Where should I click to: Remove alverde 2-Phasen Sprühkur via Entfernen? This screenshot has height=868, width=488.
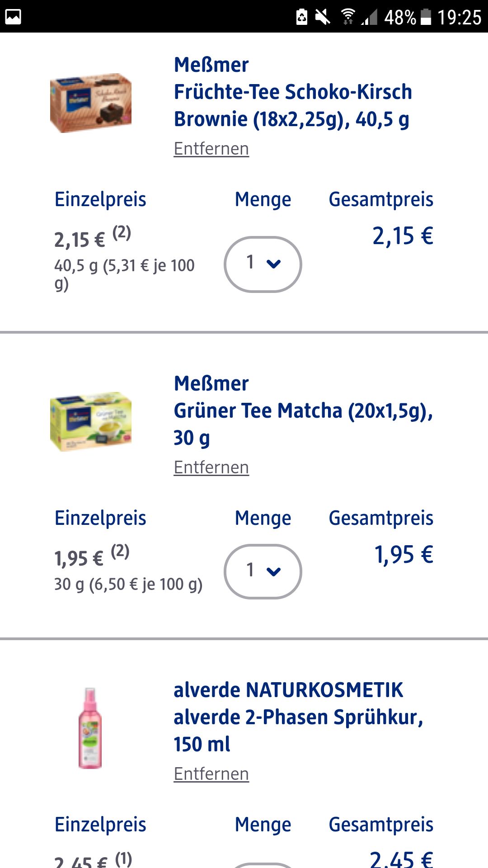tap(211, 774)
